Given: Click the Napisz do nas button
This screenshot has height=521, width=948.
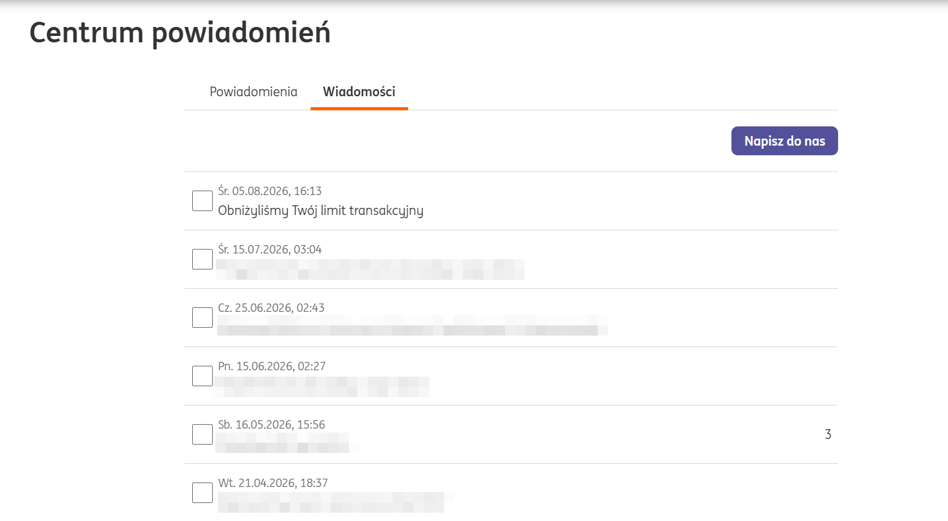Looking at the screenshot, I should (784, 141).
